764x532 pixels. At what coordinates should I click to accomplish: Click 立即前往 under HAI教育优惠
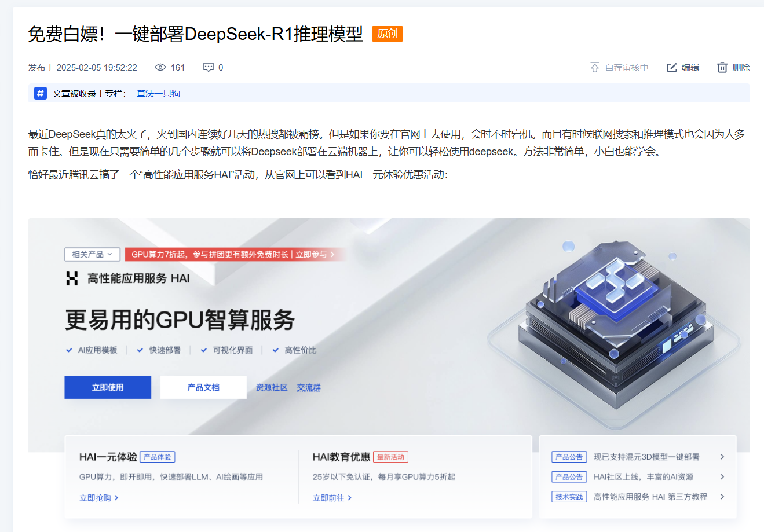[332, 498]
